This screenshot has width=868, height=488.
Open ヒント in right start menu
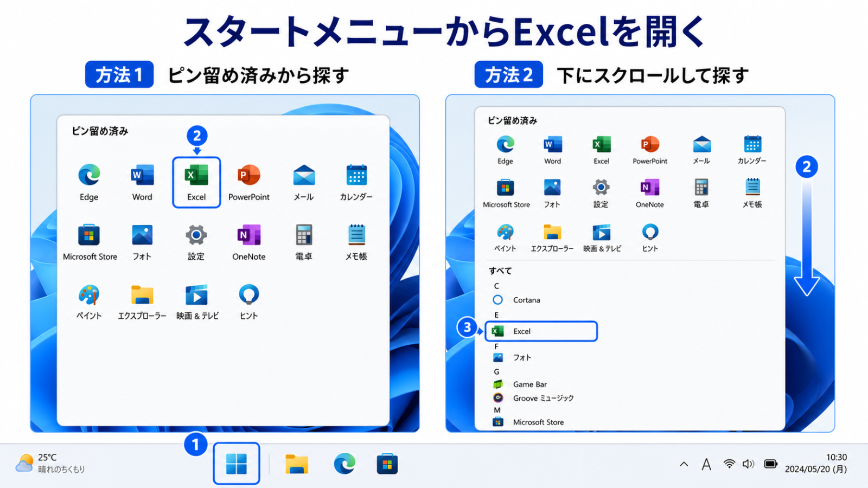pyautogui.click(x=650, y=237)
